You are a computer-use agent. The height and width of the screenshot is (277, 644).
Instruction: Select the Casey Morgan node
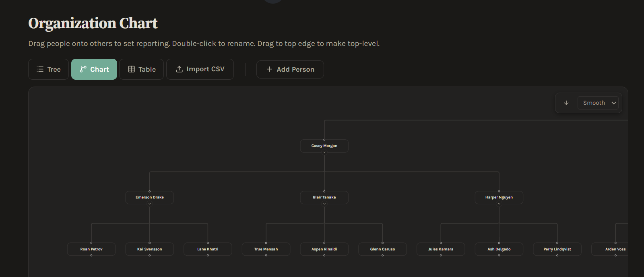(324, 146)
